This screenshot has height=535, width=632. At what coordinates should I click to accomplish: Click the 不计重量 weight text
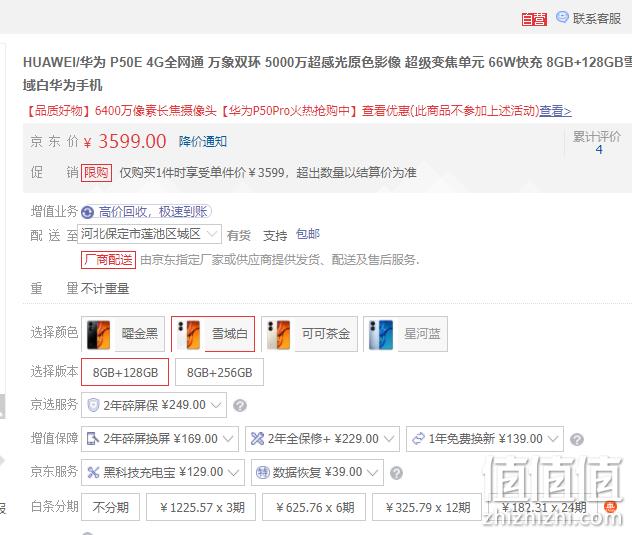[x=105, y=289]
